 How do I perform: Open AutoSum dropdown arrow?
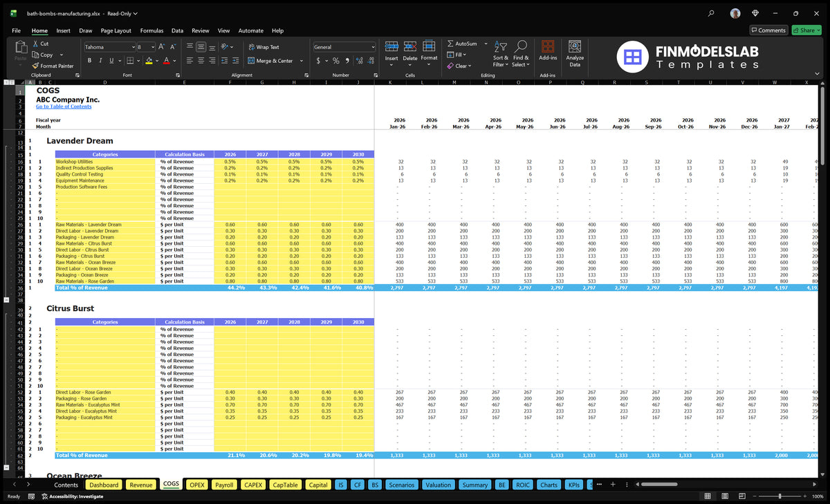486,44
